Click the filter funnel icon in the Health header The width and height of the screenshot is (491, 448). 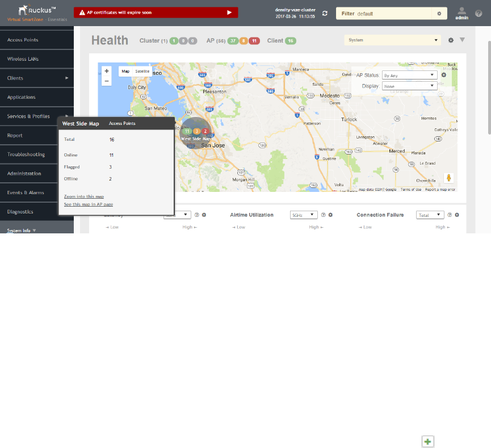pos(462,40)
